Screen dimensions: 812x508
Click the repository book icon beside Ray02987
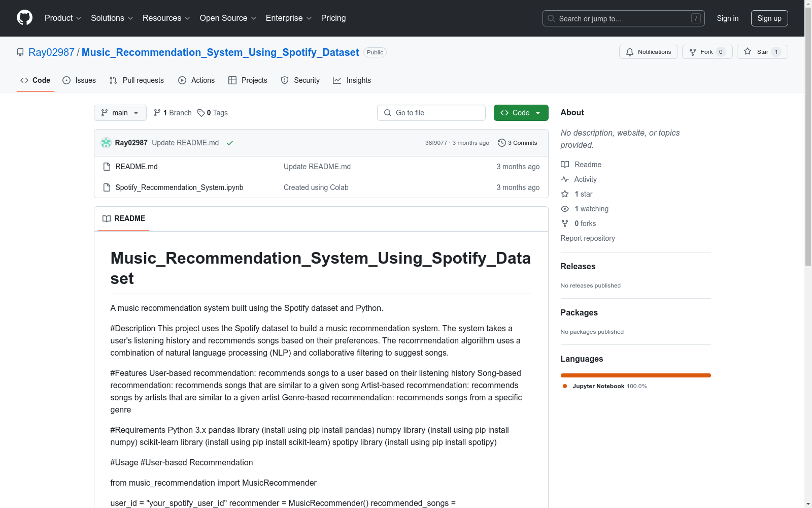[x=20, y=52]
